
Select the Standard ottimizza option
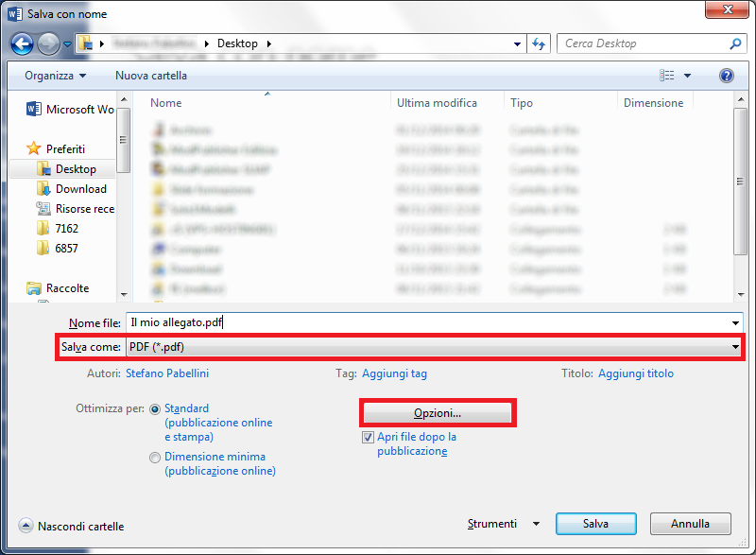154,408
